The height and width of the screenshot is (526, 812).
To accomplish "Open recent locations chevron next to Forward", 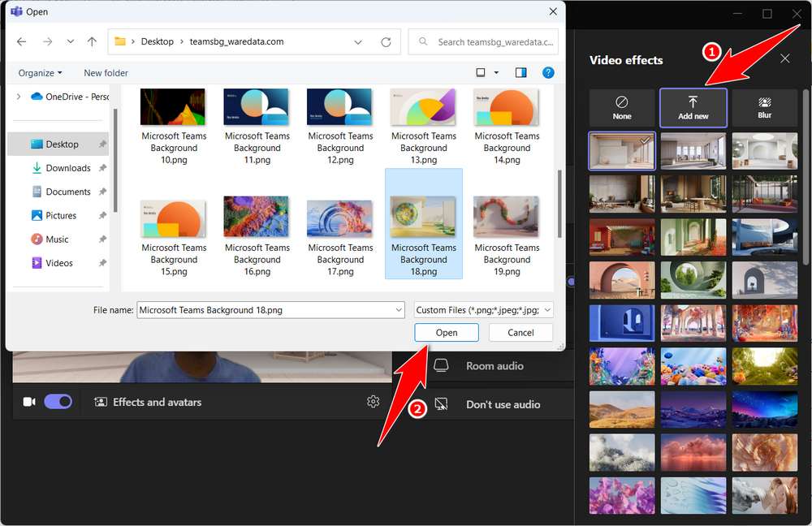I will point(70,41).
